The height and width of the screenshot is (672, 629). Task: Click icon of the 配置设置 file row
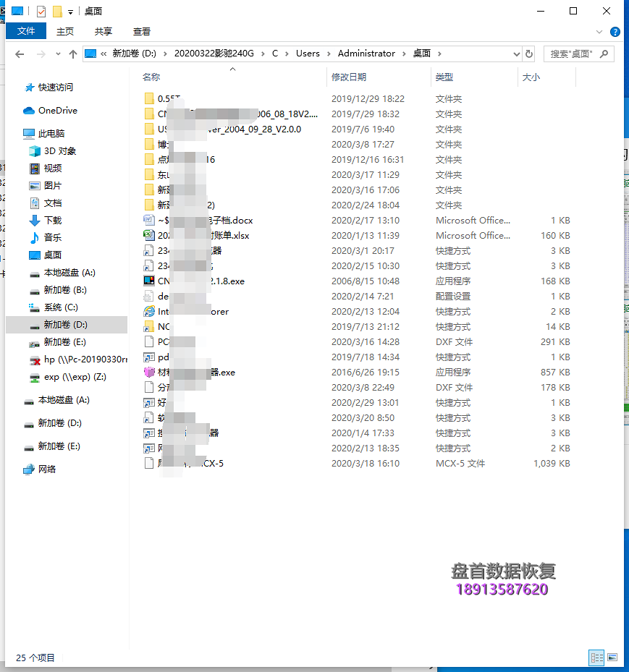pos(149,297)
